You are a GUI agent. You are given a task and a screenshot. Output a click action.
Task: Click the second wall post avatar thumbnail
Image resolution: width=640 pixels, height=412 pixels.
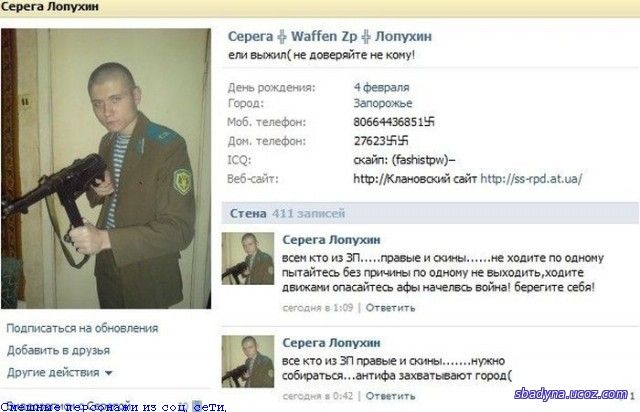point(248,361)
